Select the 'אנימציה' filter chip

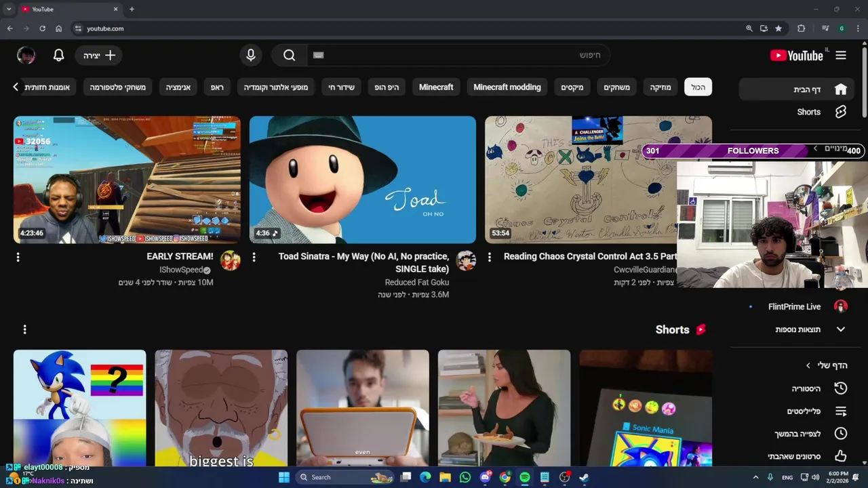(178, 87)
